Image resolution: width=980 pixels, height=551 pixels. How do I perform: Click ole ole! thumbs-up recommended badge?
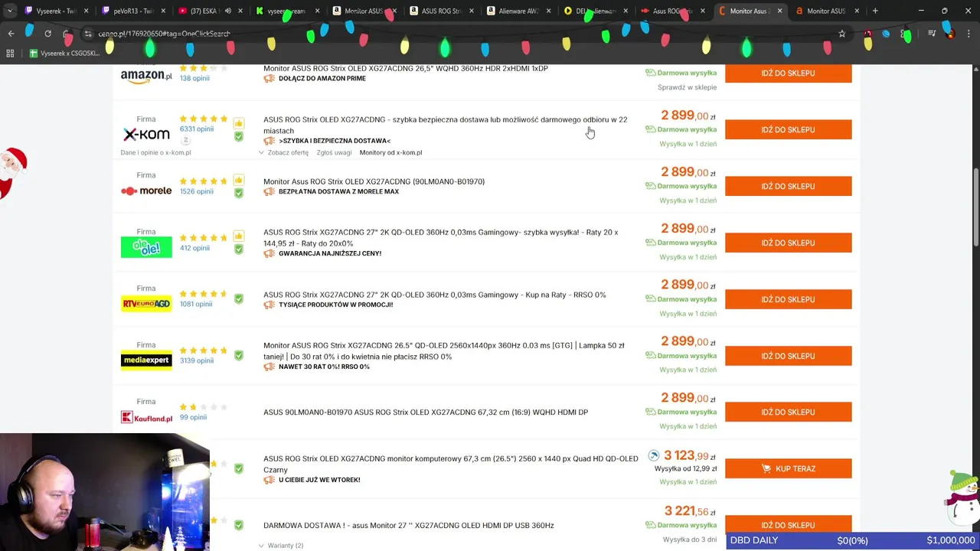238,236
